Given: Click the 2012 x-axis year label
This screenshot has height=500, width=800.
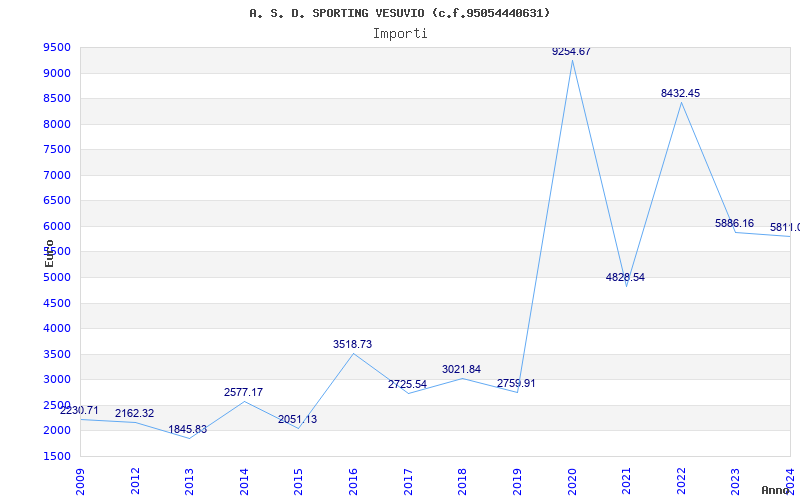Looking at the screenshot, I should click(135, 481).
